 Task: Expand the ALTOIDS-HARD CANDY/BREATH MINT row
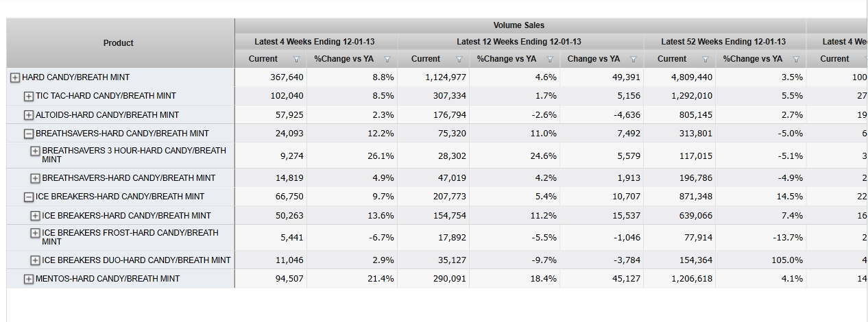pos(29,115)
